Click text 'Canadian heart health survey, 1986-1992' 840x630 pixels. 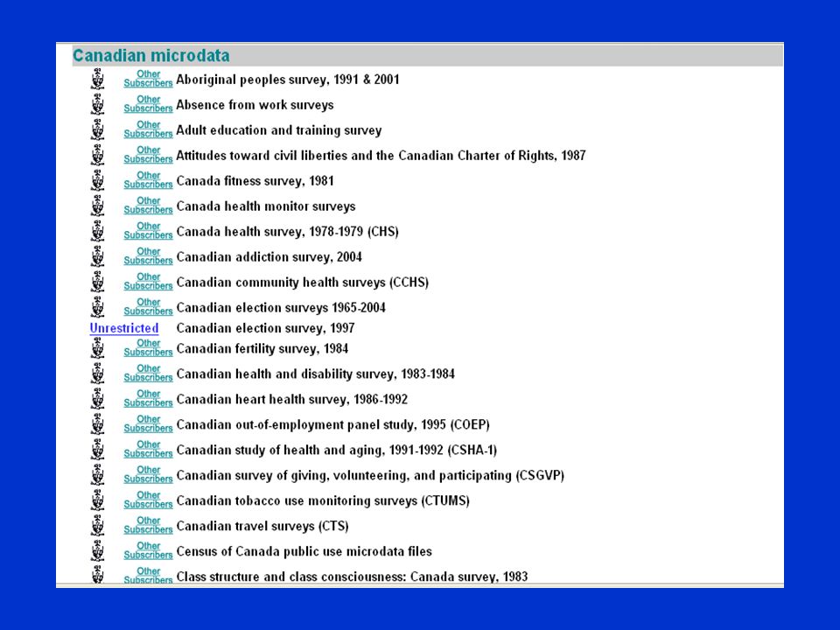pos(292,399)
